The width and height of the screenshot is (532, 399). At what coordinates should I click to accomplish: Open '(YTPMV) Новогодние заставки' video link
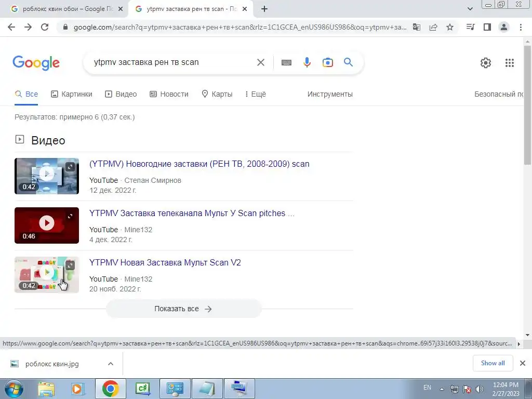[x=199, y=164]
